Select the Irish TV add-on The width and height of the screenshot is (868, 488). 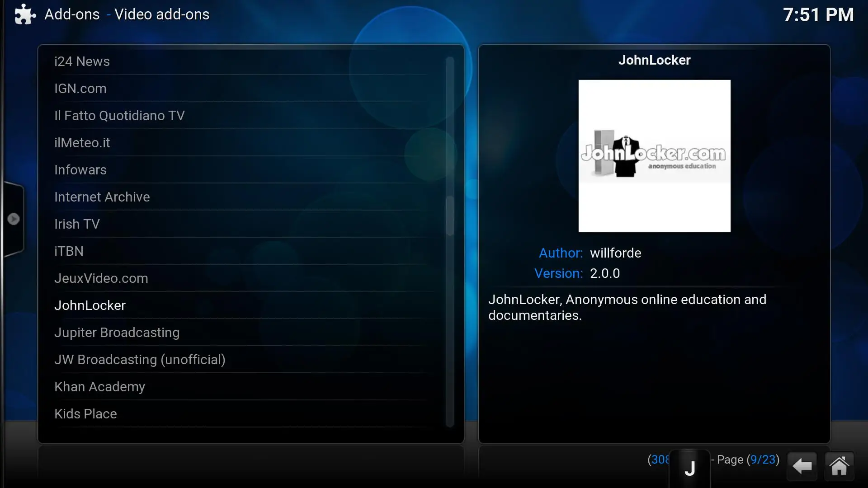coord(240,224)
